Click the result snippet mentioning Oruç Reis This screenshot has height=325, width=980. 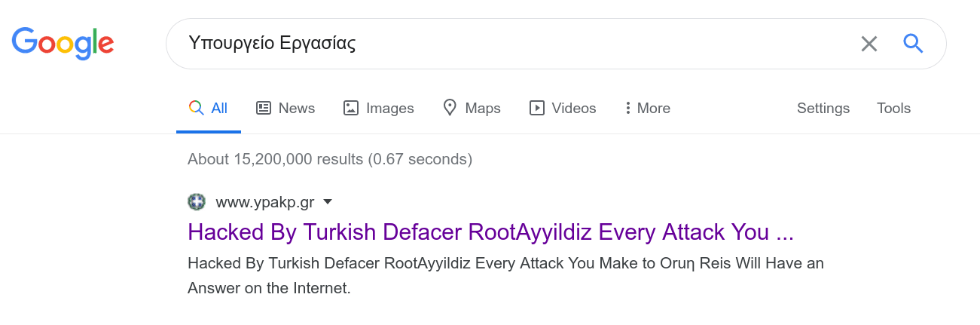coord(506,276)
